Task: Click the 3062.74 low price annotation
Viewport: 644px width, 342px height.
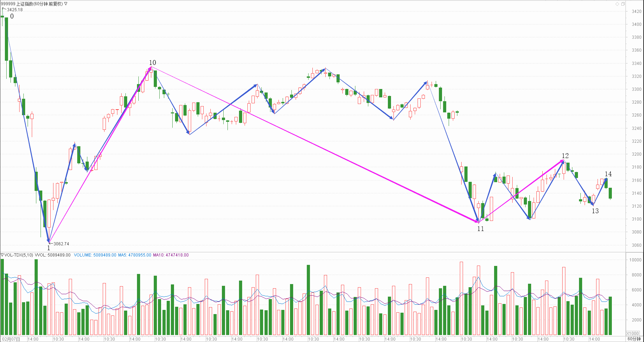Action: [61, 244]
